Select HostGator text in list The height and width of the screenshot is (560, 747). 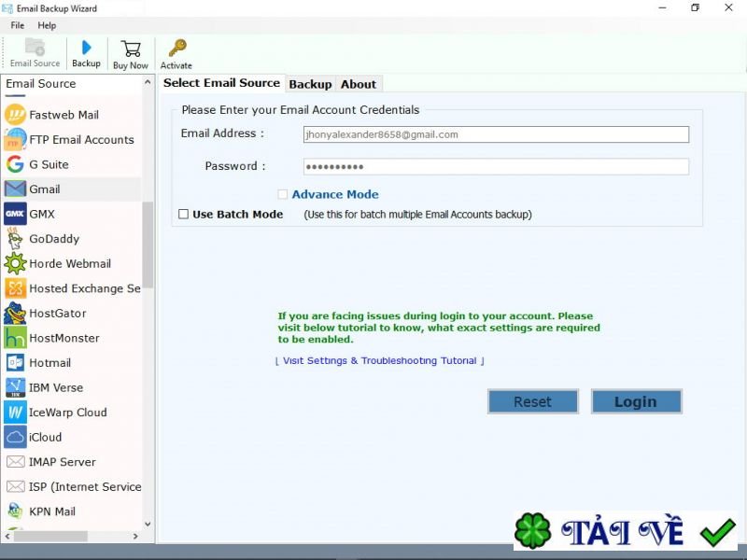pos(58,313)
